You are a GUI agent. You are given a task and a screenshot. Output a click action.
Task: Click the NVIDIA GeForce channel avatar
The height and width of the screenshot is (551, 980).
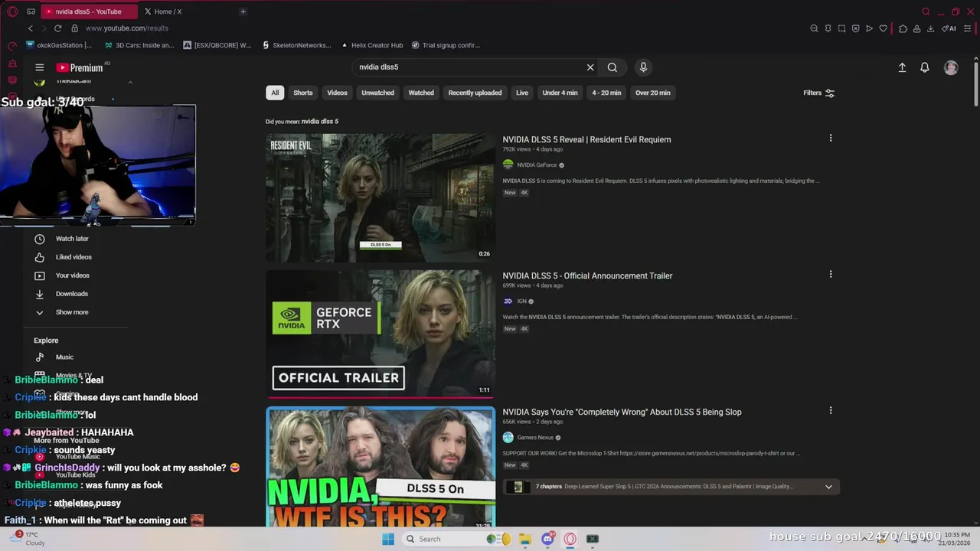click(508, 165)
